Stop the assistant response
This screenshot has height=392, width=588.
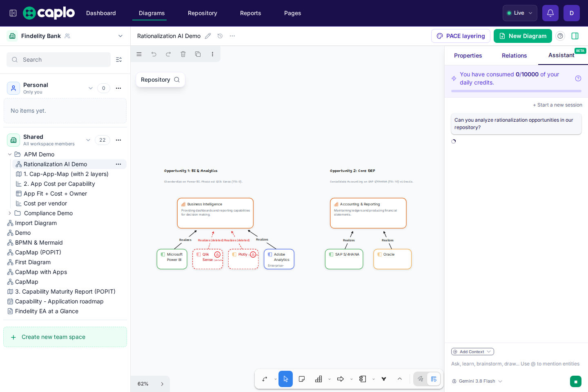point(576,381)
